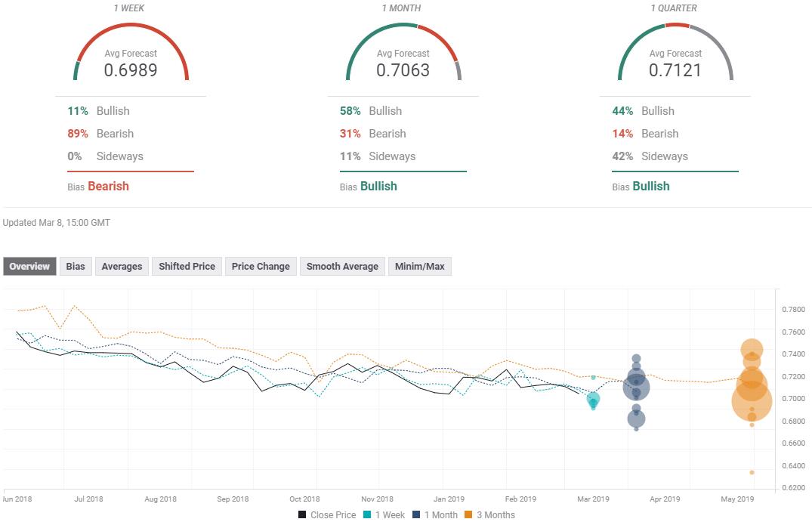Click the 0.6200 price axis label

(793, 488)
